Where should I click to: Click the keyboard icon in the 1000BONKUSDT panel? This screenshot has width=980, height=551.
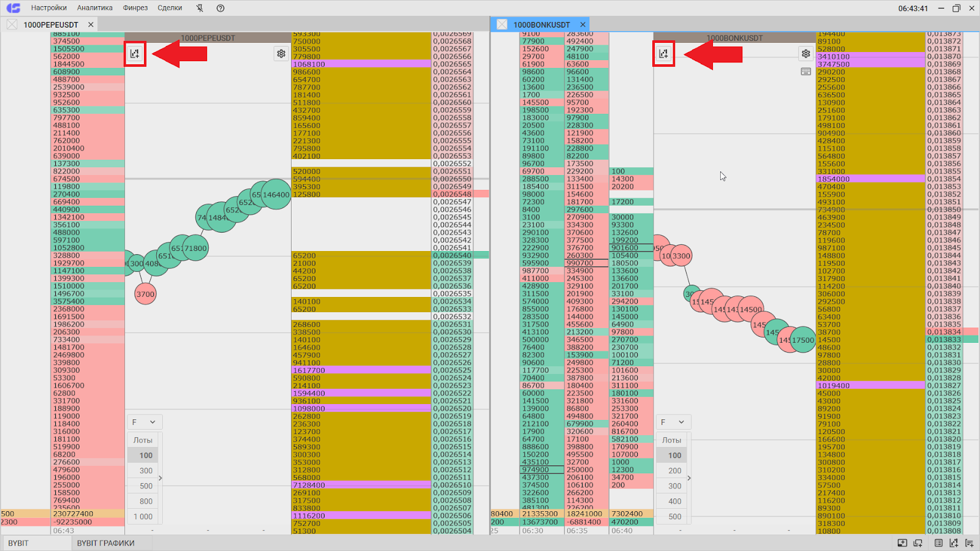pyautogui.click(x=806, y=72)
